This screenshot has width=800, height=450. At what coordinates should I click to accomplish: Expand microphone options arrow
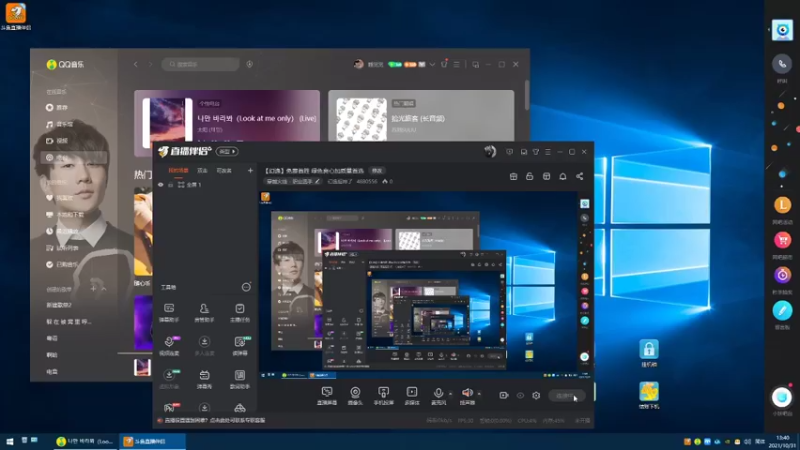(450, 393)
